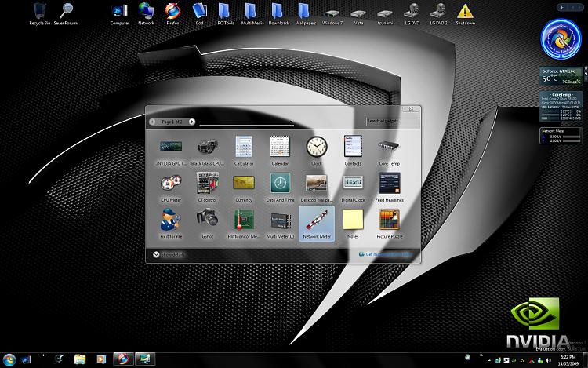Choose the Currency gadget
Image resolution: width=588 pixels, height=368 pixels.
pos(244,188)
